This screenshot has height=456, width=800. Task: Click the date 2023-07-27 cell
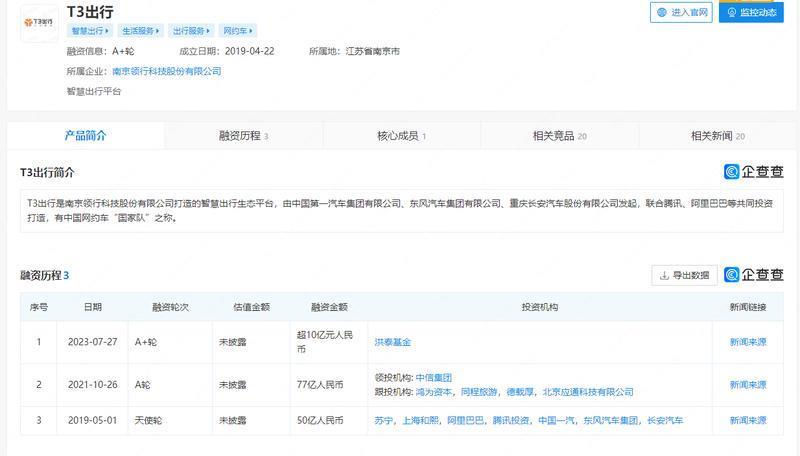pyautogui.click(x=92, y=342)
